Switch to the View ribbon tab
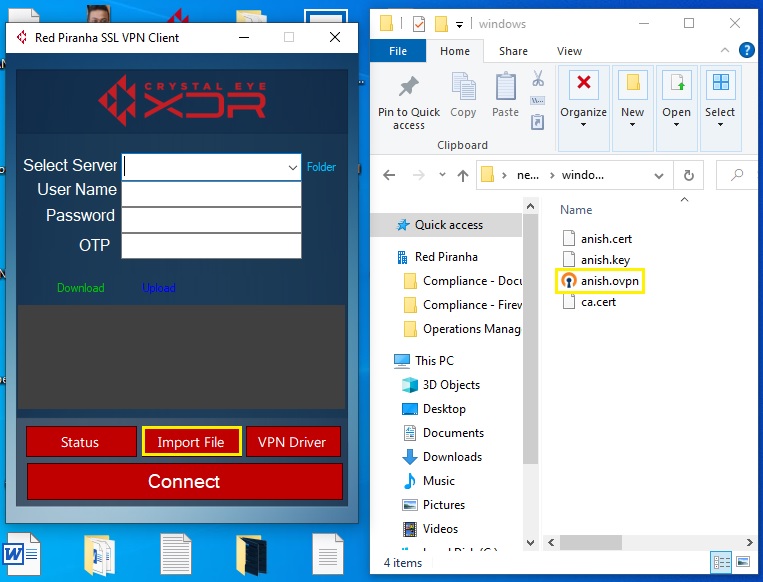This screenshot has width=763, height=582. (569, 51)
